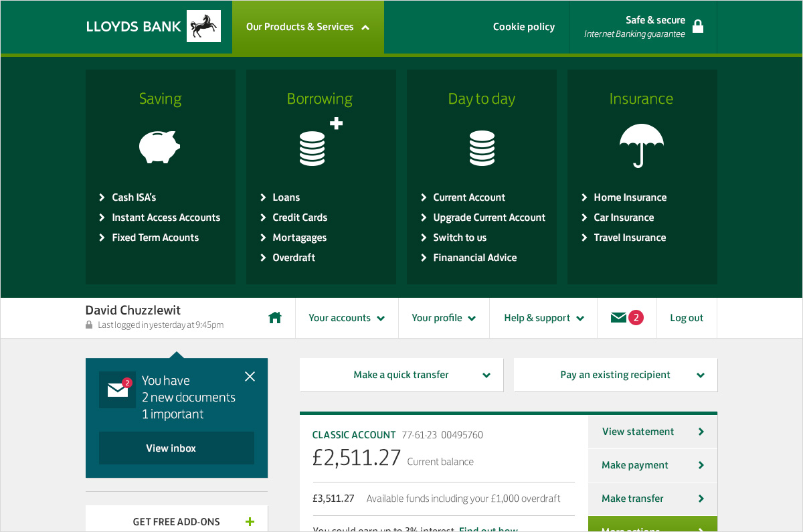Click the piggy bank Saving icon

click(159, 147)
